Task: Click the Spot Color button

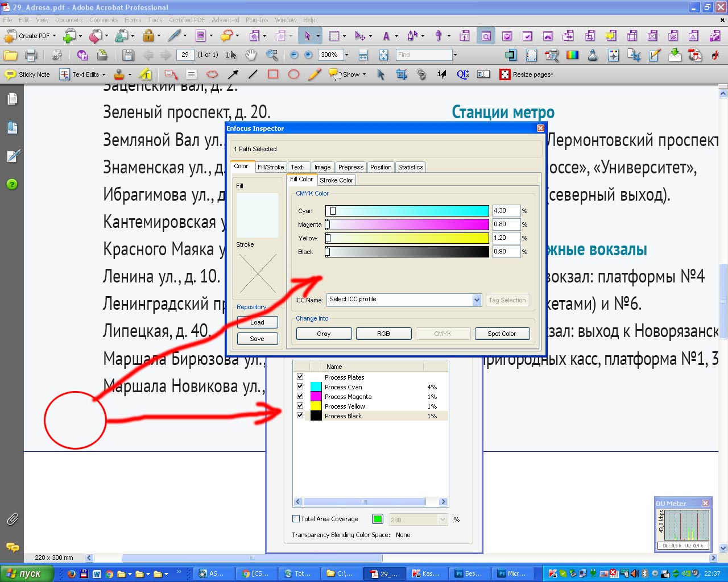Action: coord(502,334)
